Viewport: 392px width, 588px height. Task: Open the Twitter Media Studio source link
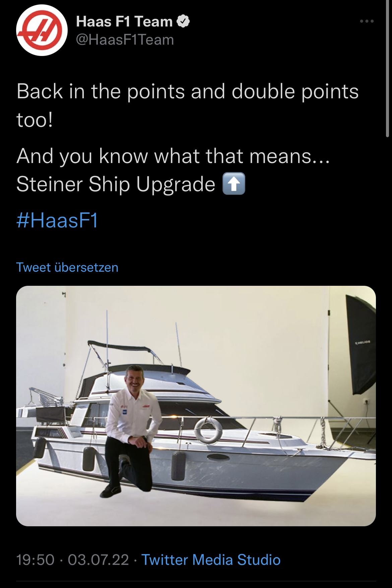point(211,559)
